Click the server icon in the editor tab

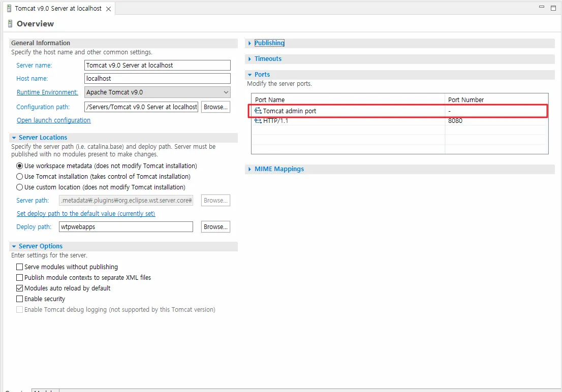coord(9,9)
